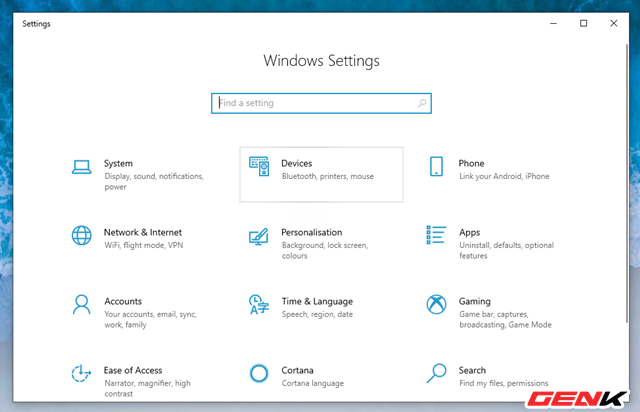The image size is (640, 412).
Task: Click the Ease of Access icon
Action: [81, 373]
